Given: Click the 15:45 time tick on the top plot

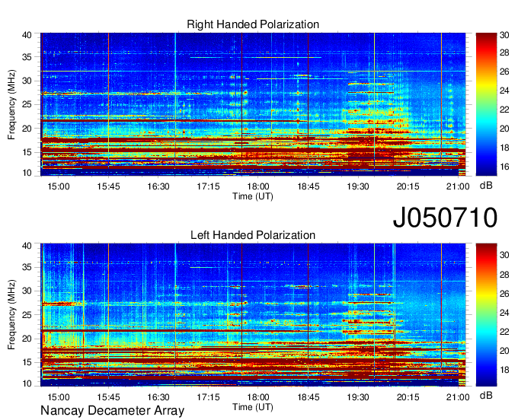Looking at the screenshot, I should 108,186.
